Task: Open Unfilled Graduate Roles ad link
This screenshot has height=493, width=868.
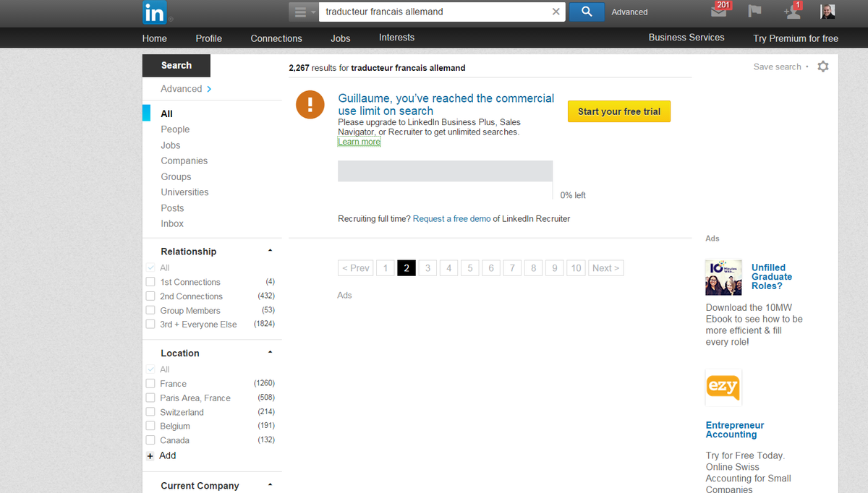Action: pos(772,277)
